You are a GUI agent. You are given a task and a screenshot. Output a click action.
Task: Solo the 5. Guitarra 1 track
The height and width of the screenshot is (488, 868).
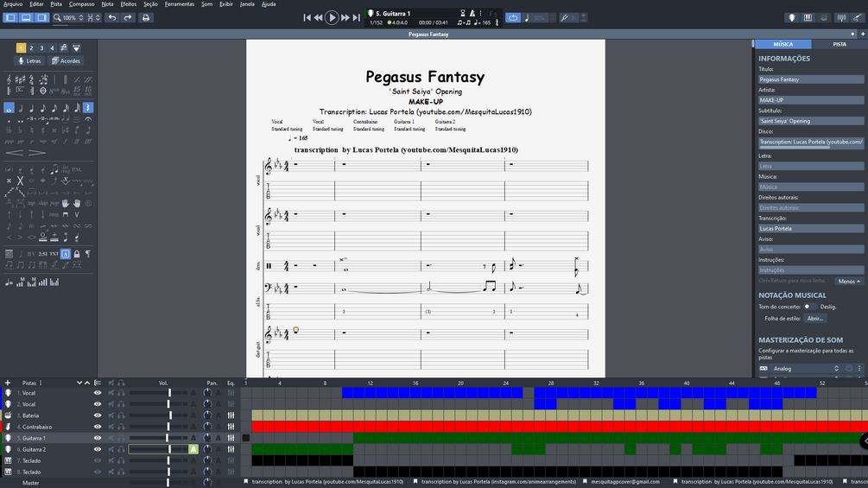[x=121, y=438]
